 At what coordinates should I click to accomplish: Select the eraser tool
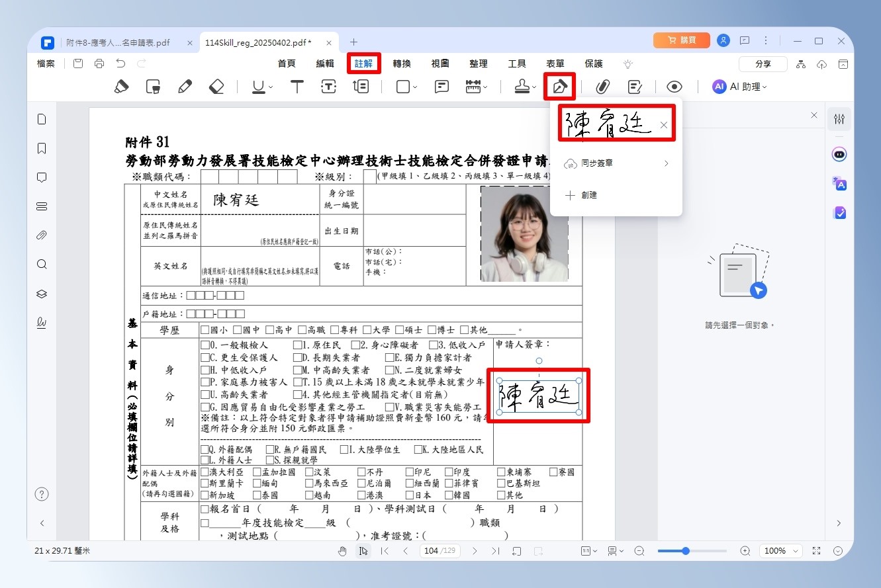point(216,87)
